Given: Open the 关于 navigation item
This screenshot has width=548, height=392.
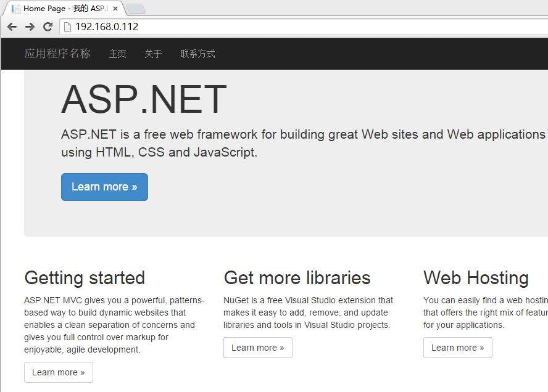Looking at the screenshot, I should [154, 54].
